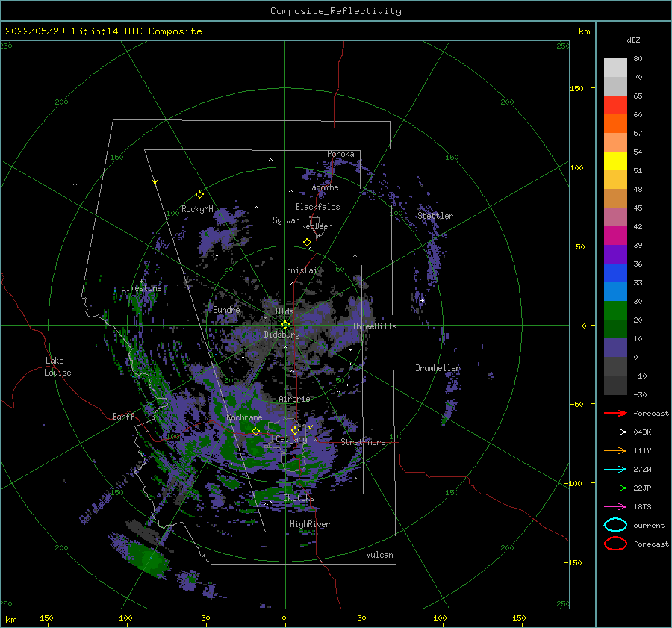Click the RockyMH label
Screen dimensions: 672x628
click(197, 209)
